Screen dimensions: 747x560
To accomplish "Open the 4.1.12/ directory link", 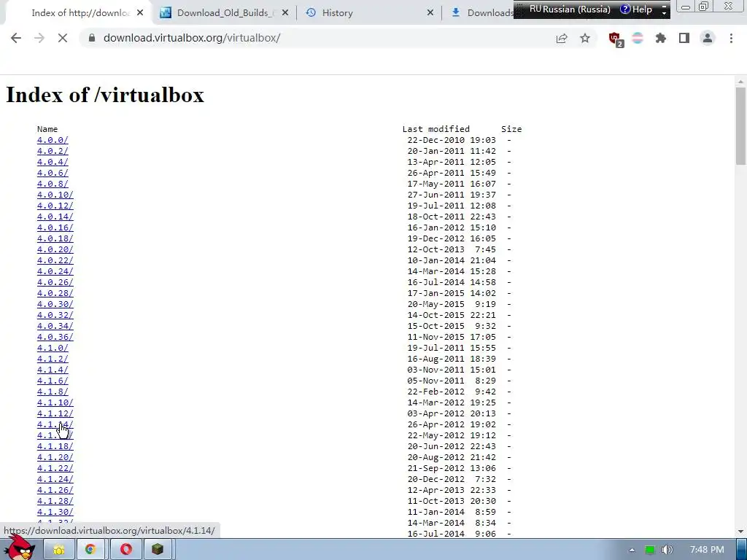I will 55,414.
